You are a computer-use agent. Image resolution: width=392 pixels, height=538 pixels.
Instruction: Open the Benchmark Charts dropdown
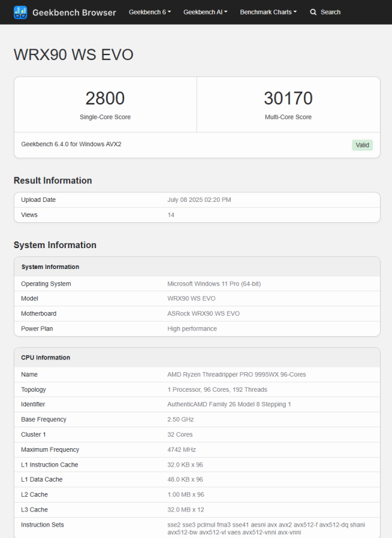(268, 12)
